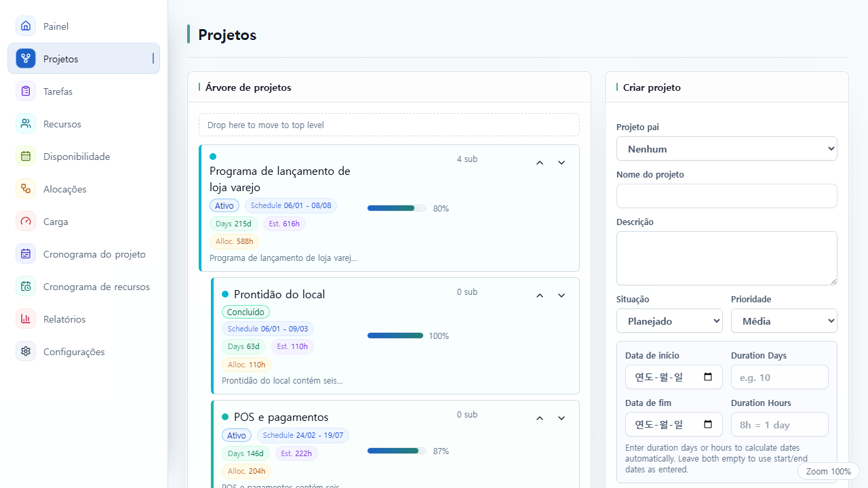Viewport: 868px width, 488px height.
Task: Click the Alloc. 110h tag
Action: [246, 365]
